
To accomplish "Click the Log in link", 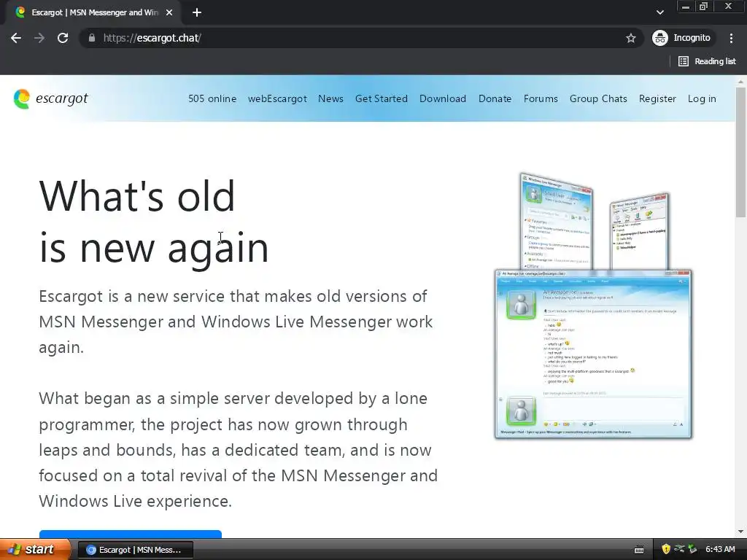I will tap(702, 98).
